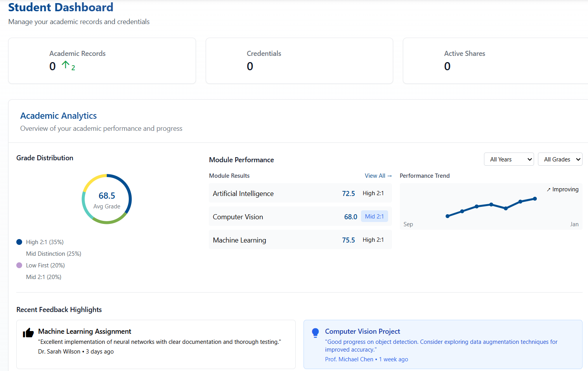588x371 pixels.
Task: Click the last point on the performance trend line
Action: pyautogui.click(x=535, y=199)
